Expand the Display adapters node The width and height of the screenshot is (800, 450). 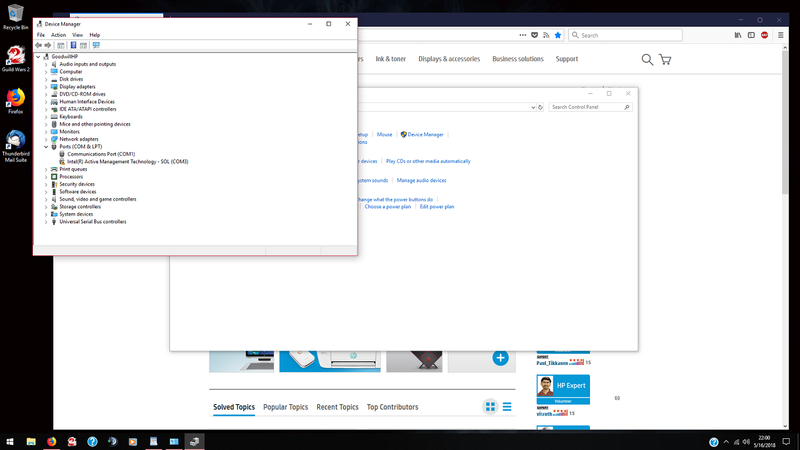[x=46, y=87]
